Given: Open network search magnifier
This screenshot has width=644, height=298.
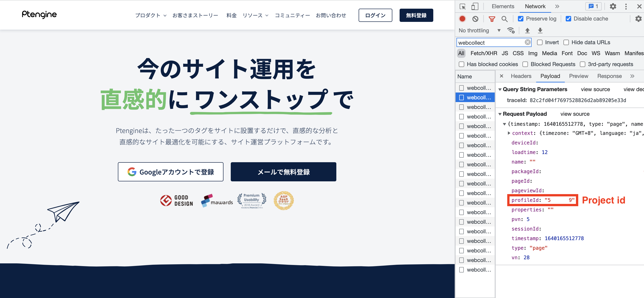Looking at the screenshot, I should [505, 19].
